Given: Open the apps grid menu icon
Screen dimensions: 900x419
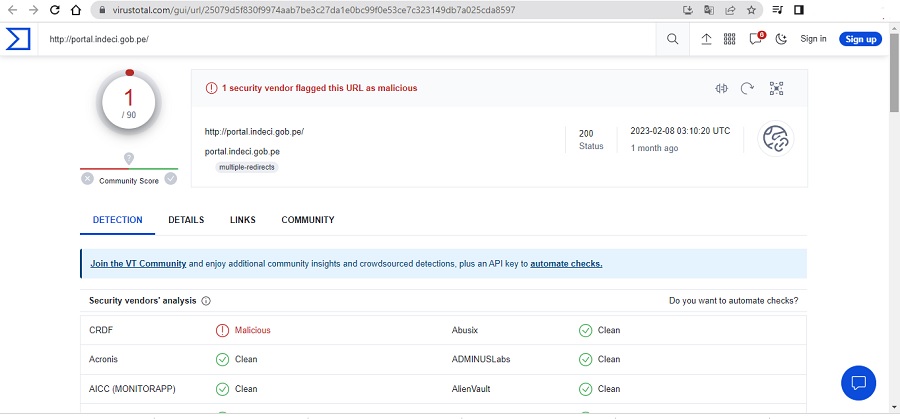Looking at the screenshot, I should click(x=730, y=39).
